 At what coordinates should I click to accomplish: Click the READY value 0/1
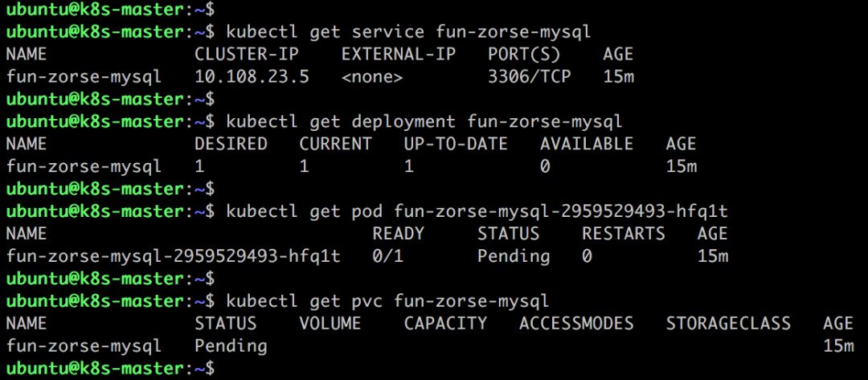point(387,256)
